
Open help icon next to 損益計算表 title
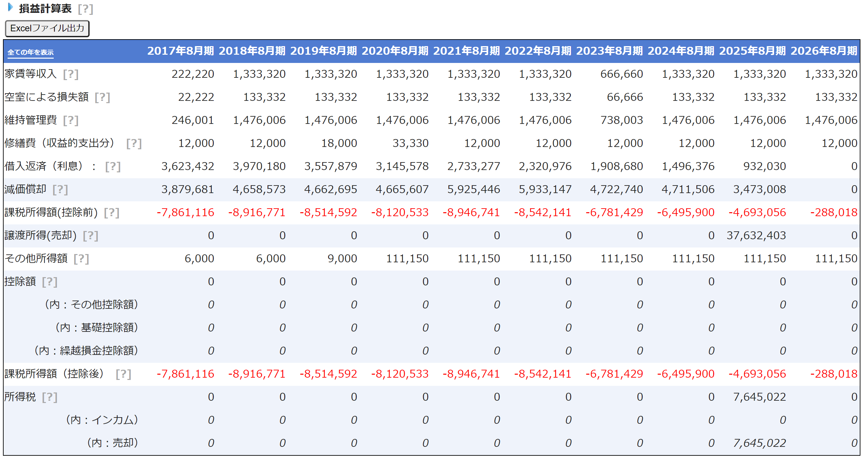(85, 9)
